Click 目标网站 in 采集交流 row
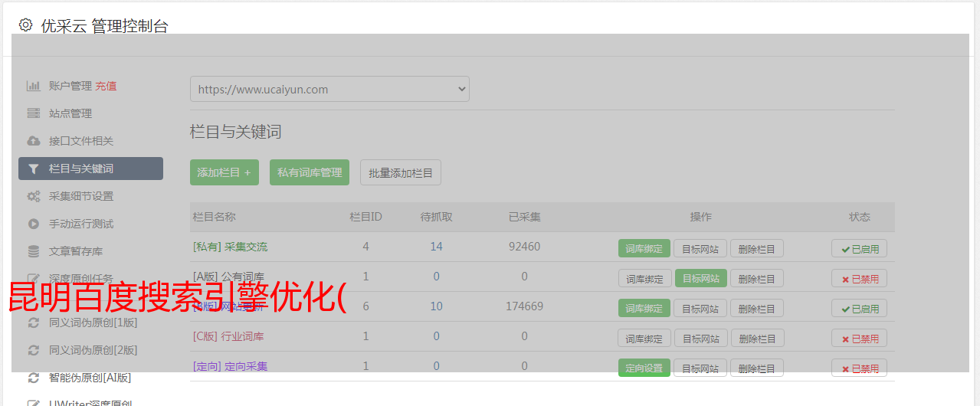 tap(701, 248)
